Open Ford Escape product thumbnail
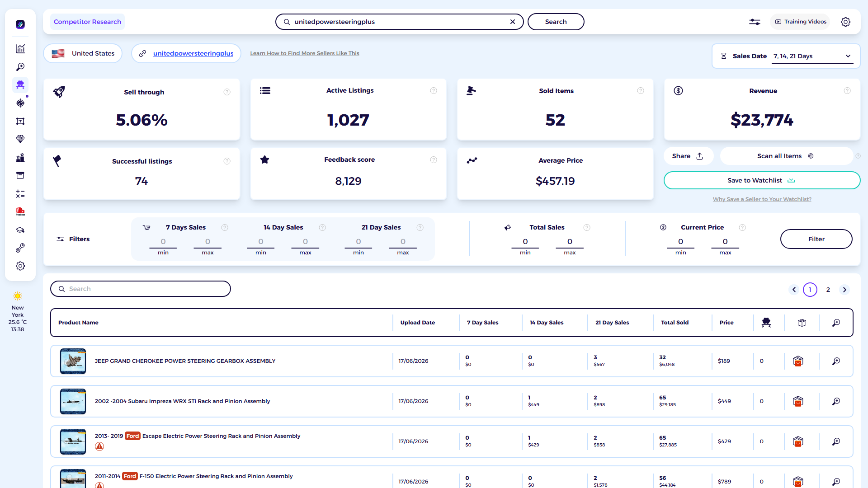 [73, 441]
